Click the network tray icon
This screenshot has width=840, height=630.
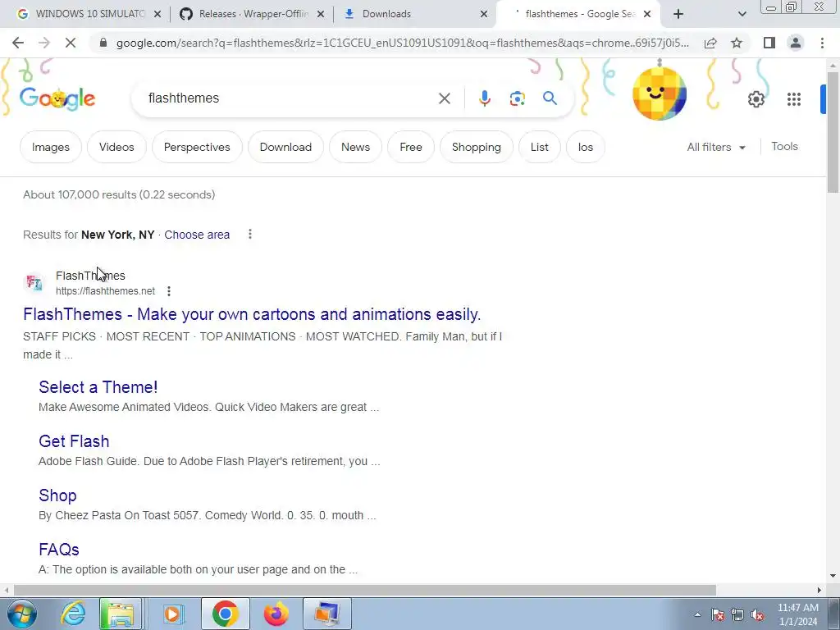pos(737,615)
